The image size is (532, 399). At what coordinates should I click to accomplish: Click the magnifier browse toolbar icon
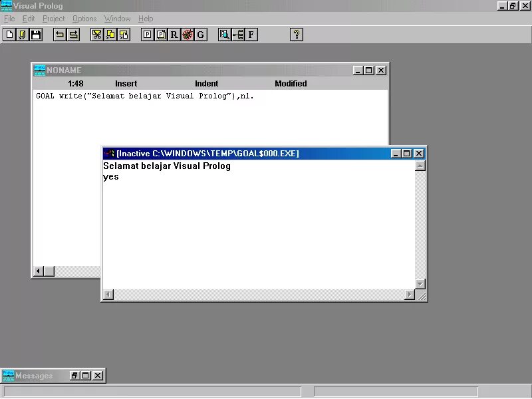click(x=224, y=35)
